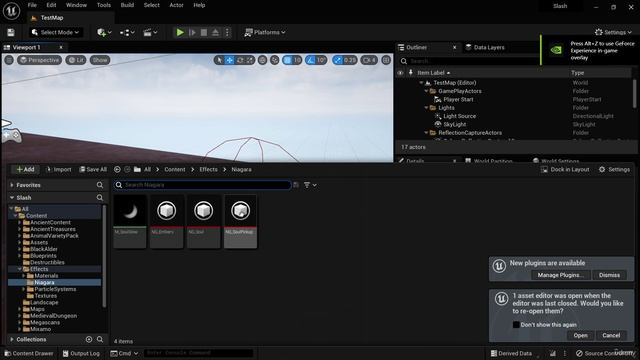Toggle world or local coordinate space

(262, 60)
